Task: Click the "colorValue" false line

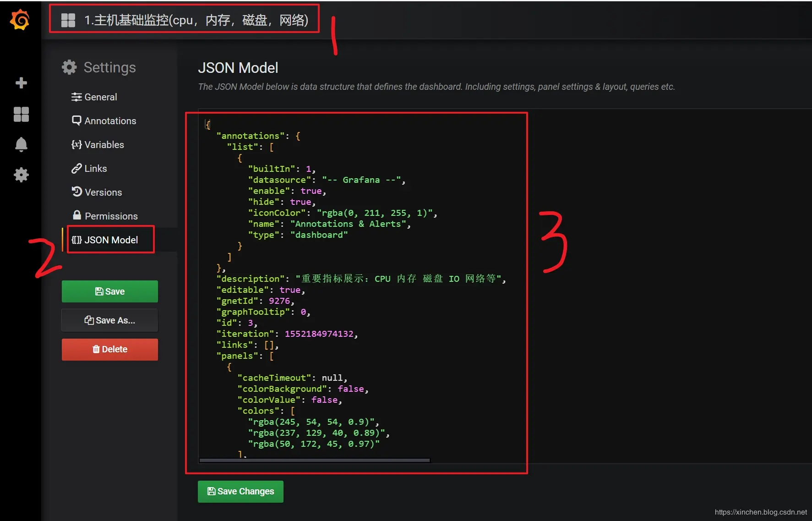Action: [289, 400]
